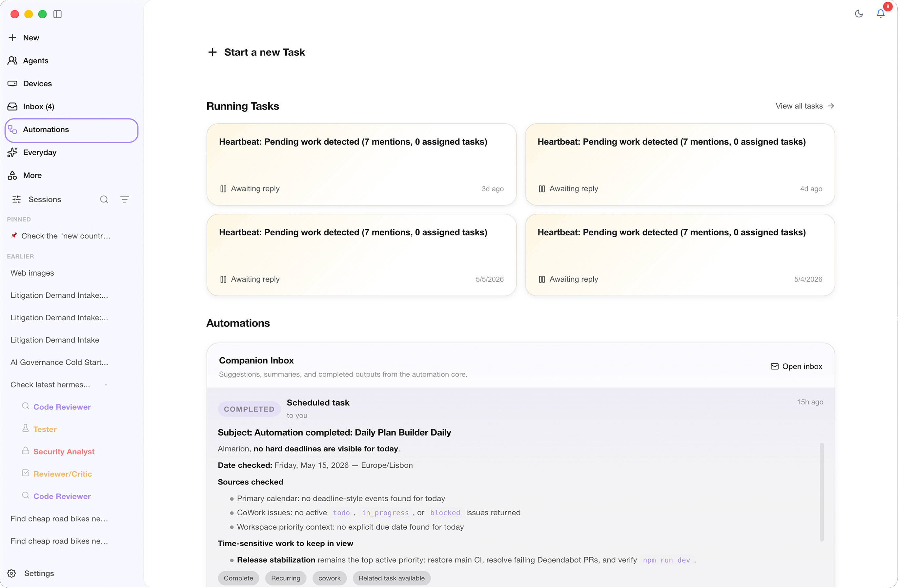The height and width of the screenshot is (588, 911).
Task: Click pause icon on 3d ago task
Action: [x=223, y=188]
